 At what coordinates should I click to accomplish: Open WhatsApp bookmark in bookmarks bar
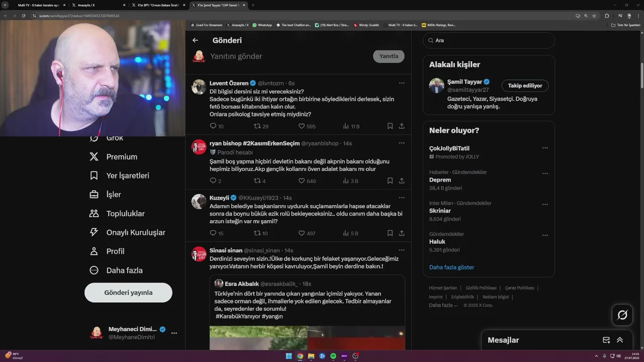tap(262, 25)
